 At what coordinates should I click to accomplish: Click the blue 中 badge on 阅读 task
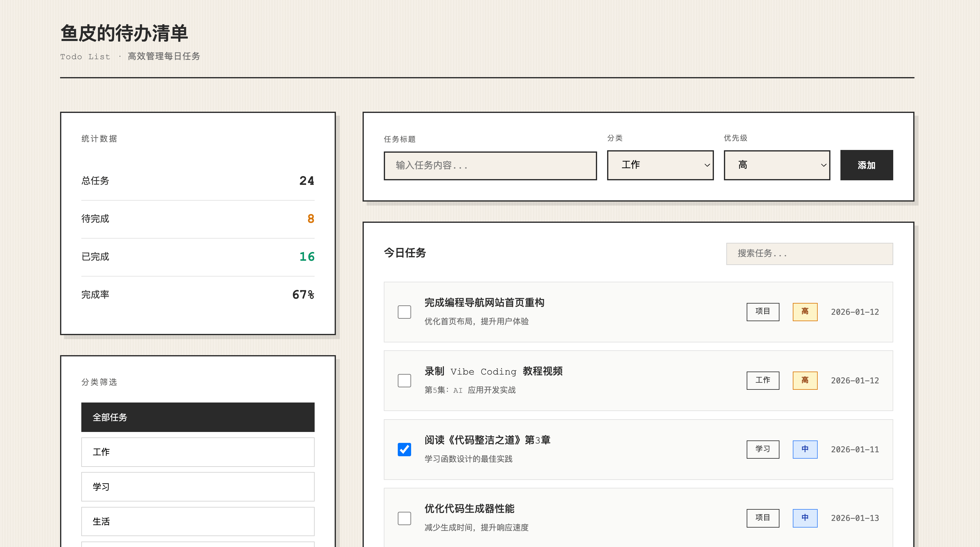click(x=805, y=449)
